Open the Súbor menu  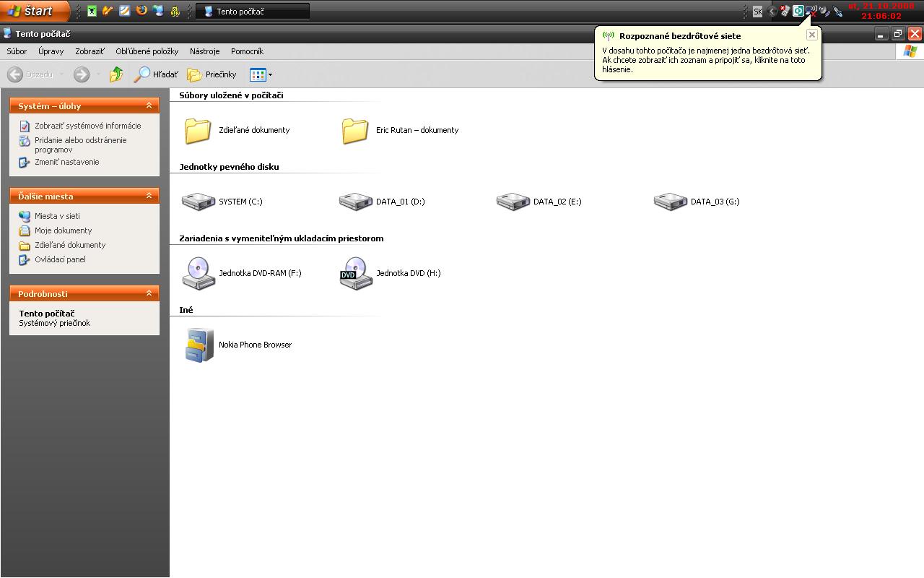coord(17,51)
